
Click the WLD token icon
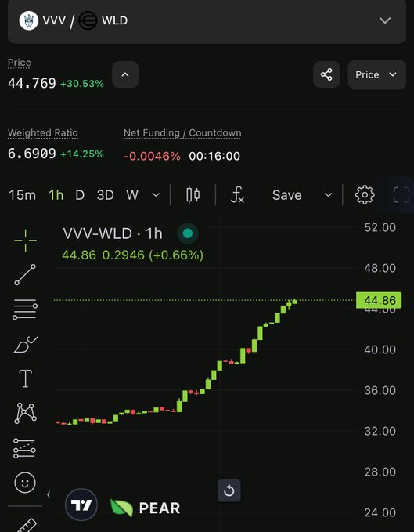coord(88,20)
